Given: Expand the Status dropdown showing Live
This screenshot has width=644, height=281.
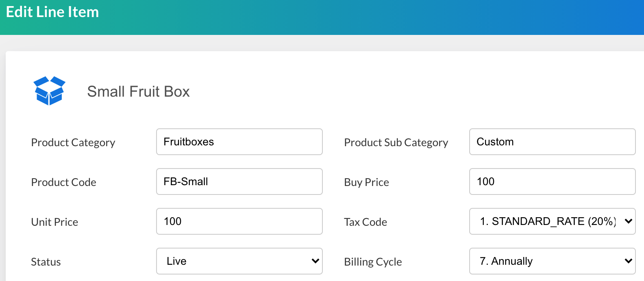Looking at the screenshot, I should tap(239, 261).
